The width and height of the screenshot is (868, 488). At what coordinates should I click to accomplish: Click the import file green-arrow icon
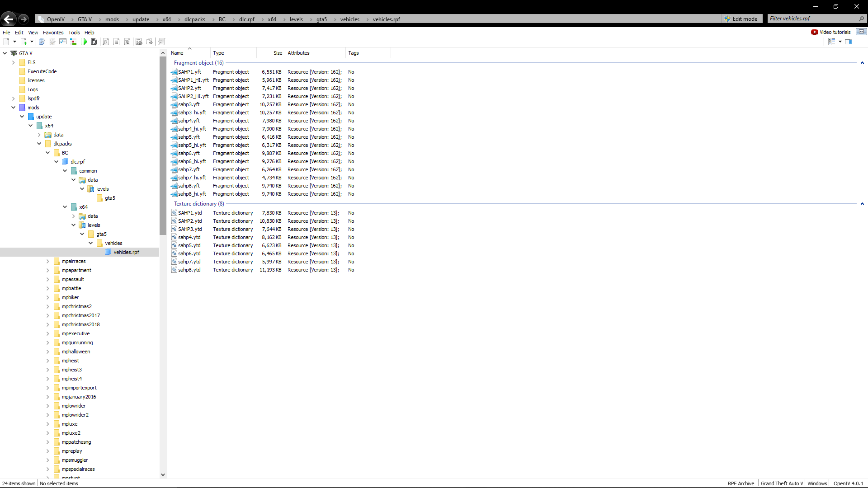pos(24,42)
